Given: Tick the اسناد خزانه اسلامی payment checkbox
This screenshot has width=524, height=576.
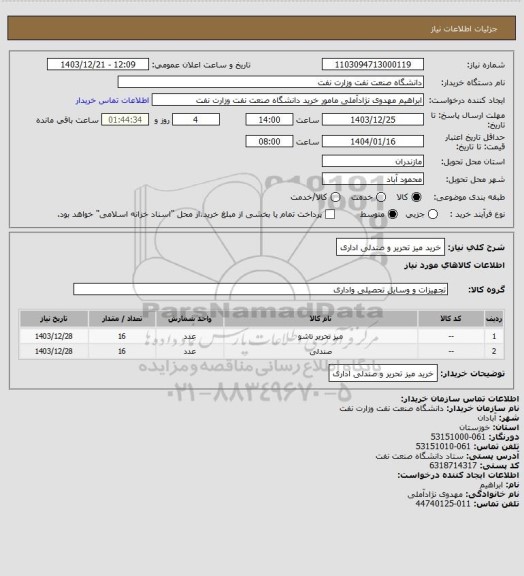Looking at the screenshot, I should tap(330, 214).
